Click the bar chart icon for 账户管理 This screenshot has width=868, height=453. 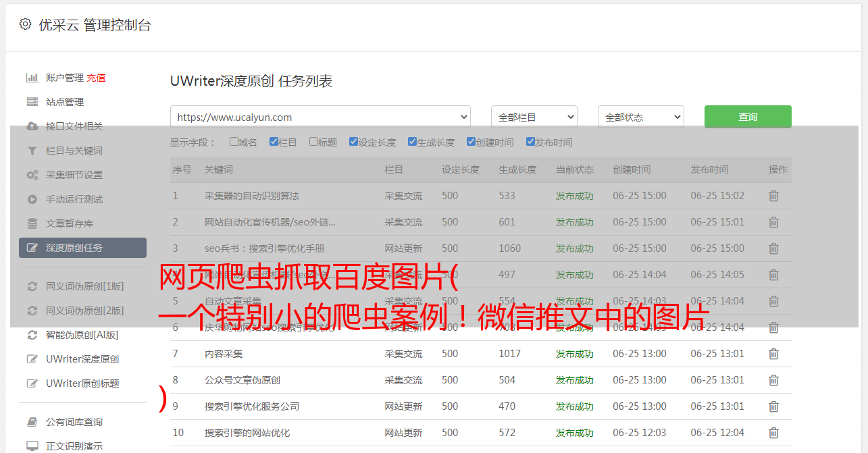tap(32, 78)
